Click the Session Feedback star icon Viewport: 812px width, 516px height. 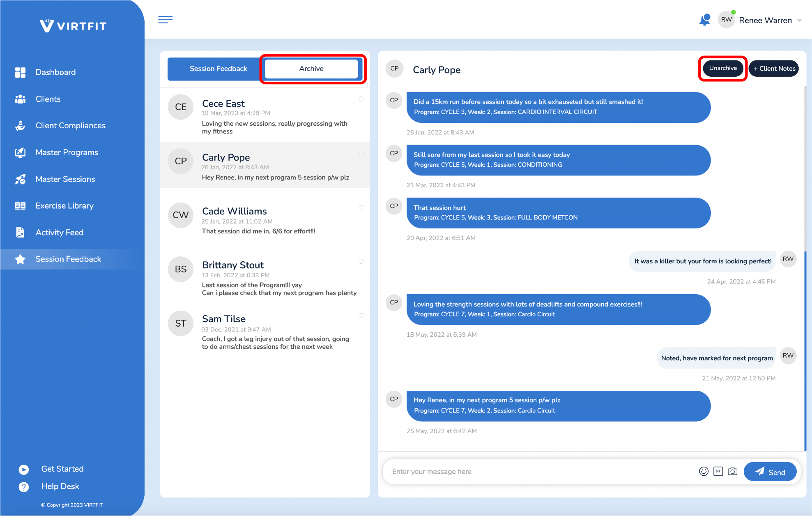pyautogui.click(x=20, y=259)
